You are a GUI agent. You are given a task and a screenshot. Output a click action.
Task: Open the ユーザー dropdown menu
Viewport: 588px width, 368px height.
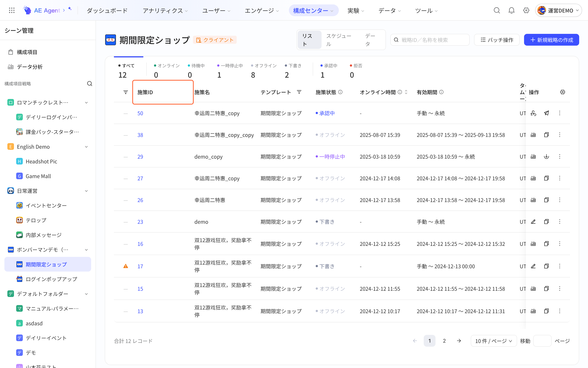pyautogui.click(x=216, y=10)
